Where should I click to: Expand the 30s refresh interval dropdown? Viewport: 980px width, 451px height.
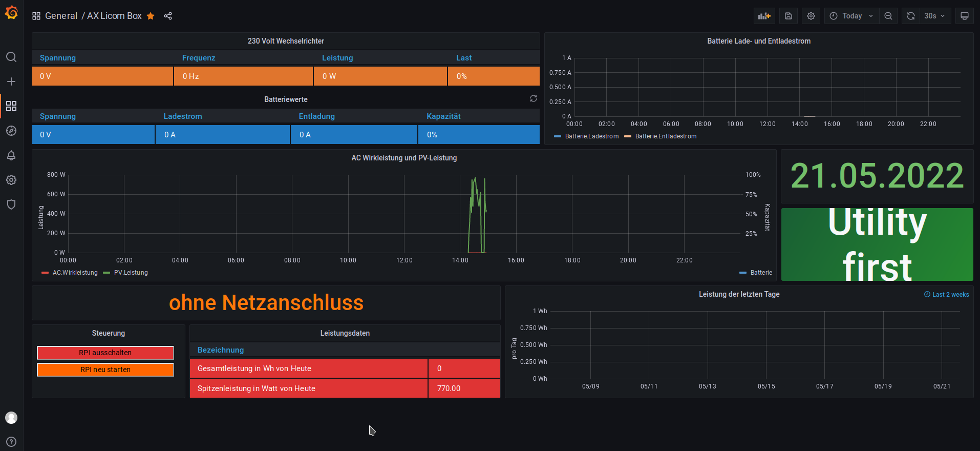[x=934, y=16]
